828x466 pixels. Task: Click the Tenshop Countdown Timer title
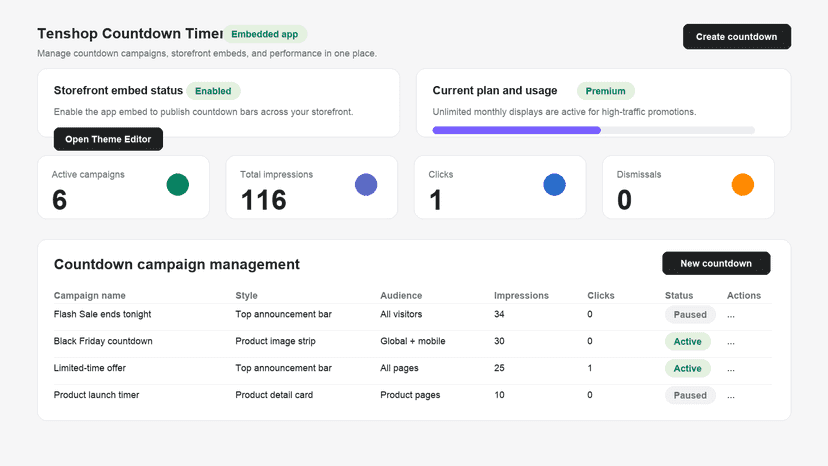[130, 33]
